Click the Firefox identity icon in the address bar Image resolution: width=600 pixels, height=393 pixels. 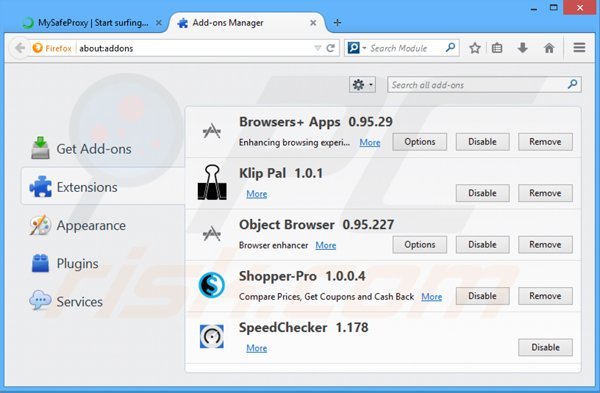(x=38, y=48)
